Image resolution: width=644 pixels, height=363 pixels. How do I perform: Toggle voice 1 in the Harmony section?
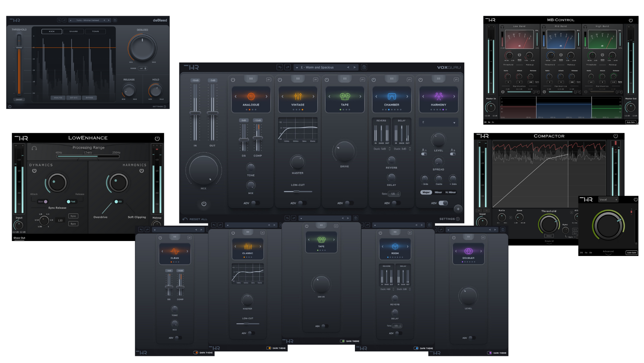pyautogui.click(x=424, y=153)
